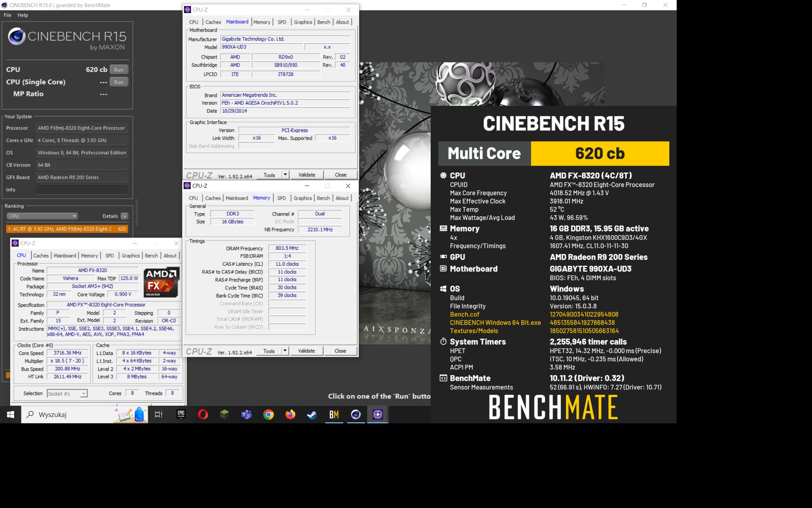Image resolution: width=812 pixels, height=508 pixels.
Task: Click Close in Mainboard CPU-Z window
Action: pyautogui.click(x=340, y=175)
